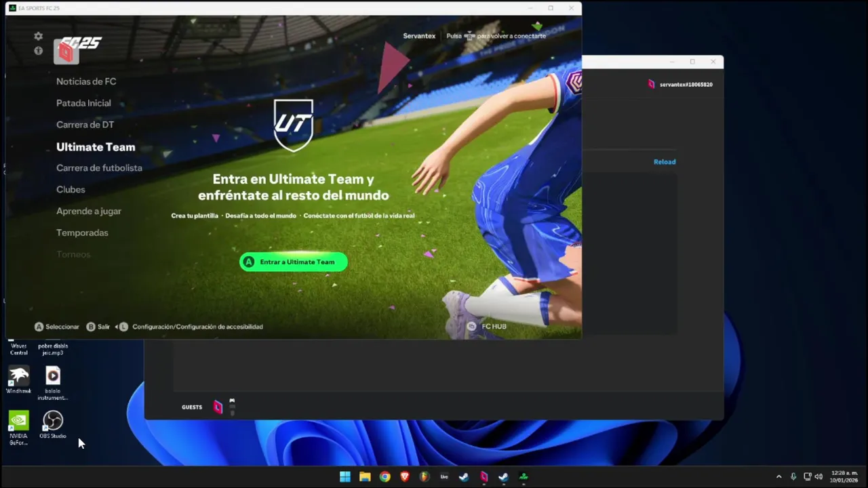Open File Explorer from the taskbar

[365, 476]
